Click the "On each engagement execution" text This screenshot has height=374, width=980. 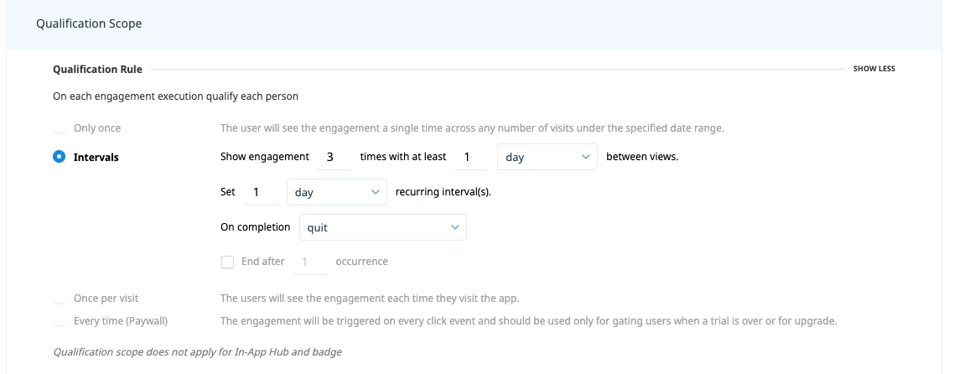(175, 96)
